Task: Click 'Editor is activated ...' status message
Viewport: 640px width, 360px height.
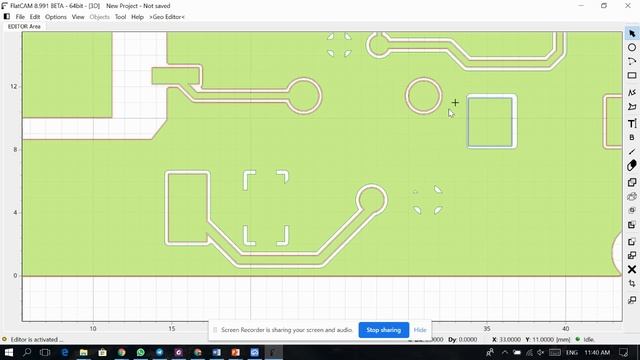Action: click(37, 339)
